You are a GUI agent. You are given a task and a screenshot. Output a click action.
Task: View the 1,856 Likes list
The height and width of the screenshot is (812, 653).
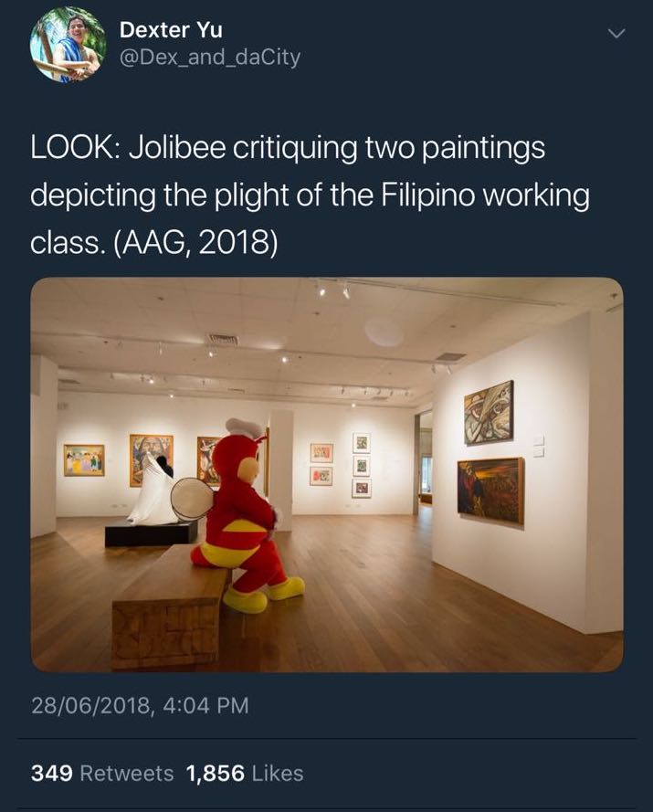pyautogui.click(x=245, y=773)
